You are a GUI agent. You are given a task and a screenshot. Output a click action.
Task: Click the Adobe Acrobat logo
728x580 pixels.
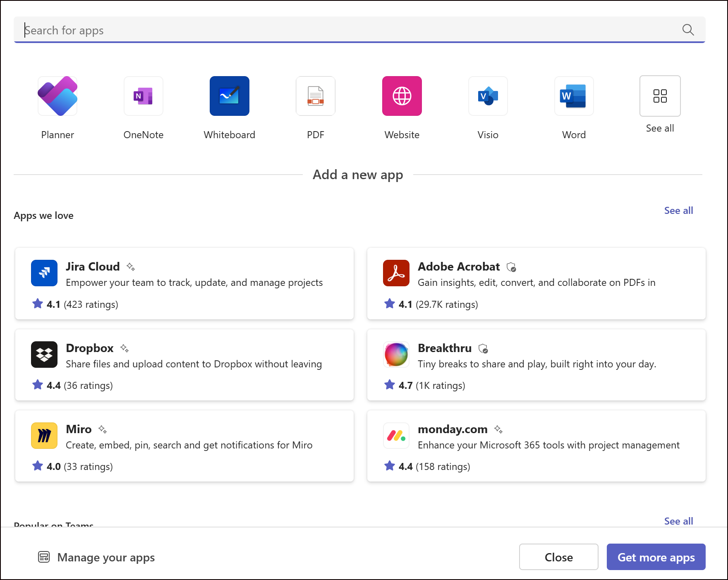396,273
